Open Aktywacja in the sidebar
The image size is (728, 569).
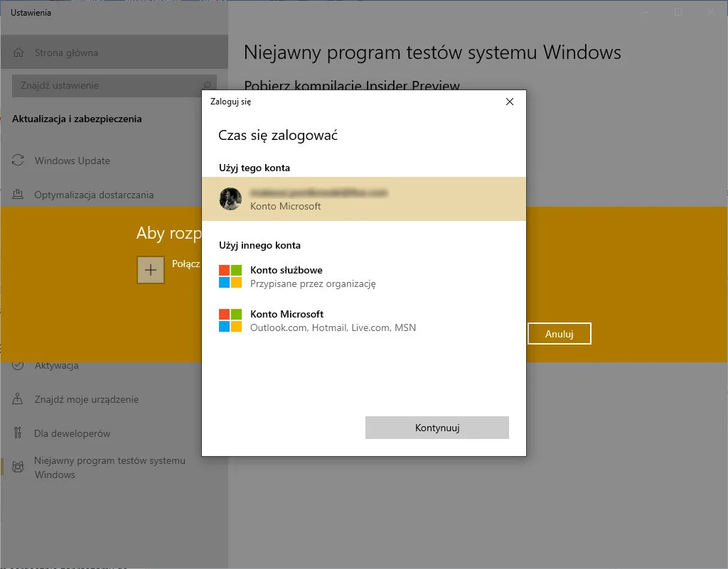pos(57,366)
